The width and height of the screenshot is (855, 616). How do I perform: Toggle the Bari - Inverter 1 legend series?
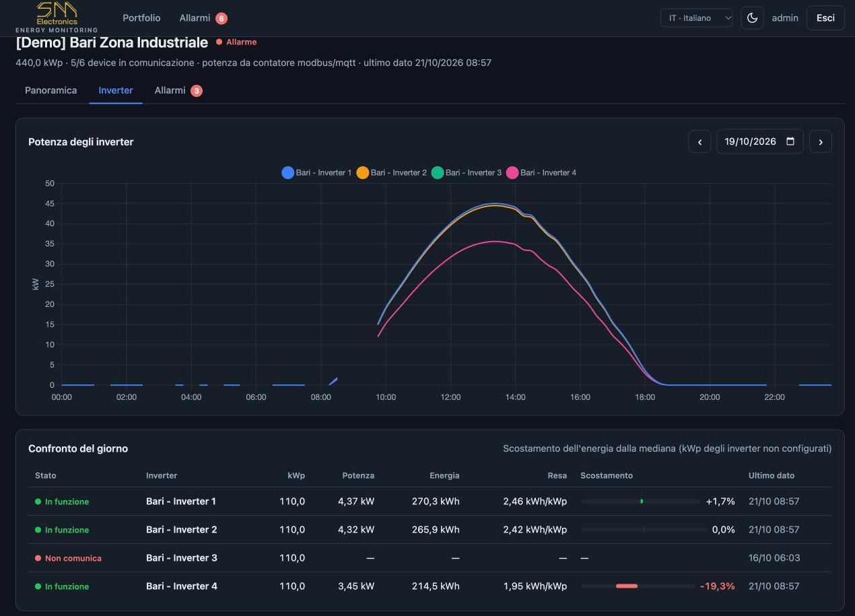(316, 173)
